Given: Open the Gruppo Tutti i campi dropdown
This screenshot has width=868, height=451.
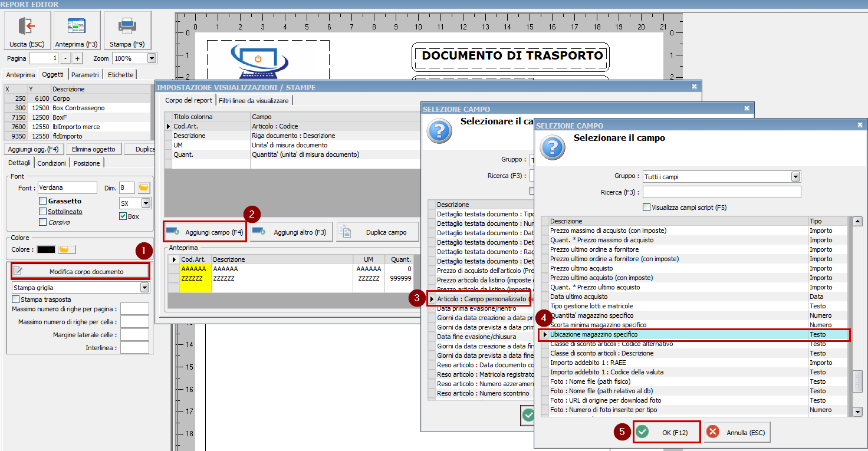Looking at the screenshot, I should coord(796,177).
